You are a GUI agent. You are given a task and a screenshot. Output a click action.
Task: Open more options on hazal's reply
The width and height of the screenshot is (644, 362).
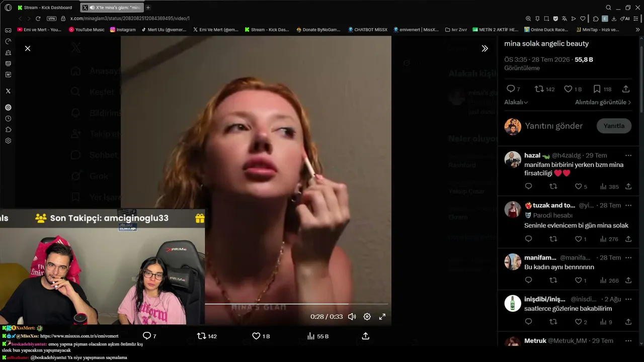click(628, 155)
